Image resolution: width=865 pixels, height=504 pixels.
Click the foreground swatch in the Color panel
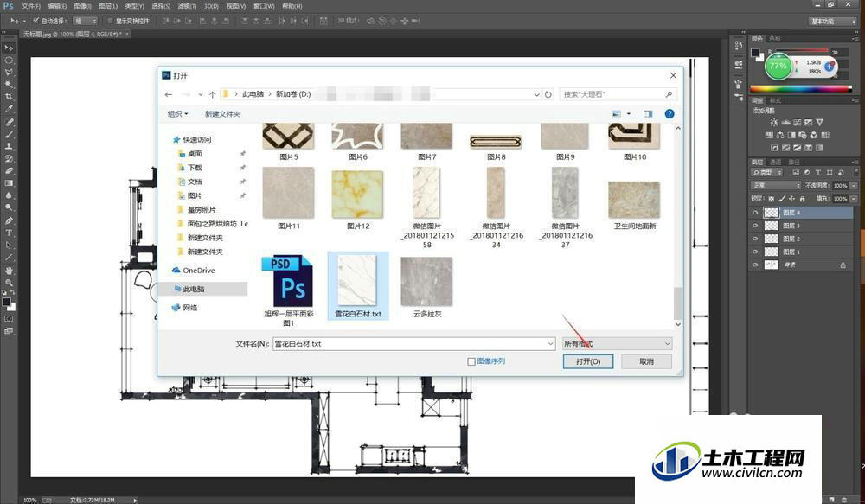click(755, 53)
